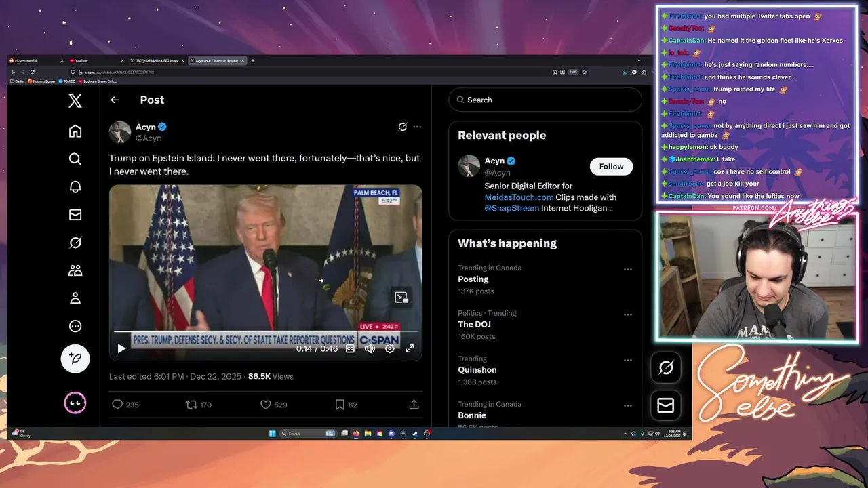
Task: Repost the post with 170 reposts
Action: point(199,405)
